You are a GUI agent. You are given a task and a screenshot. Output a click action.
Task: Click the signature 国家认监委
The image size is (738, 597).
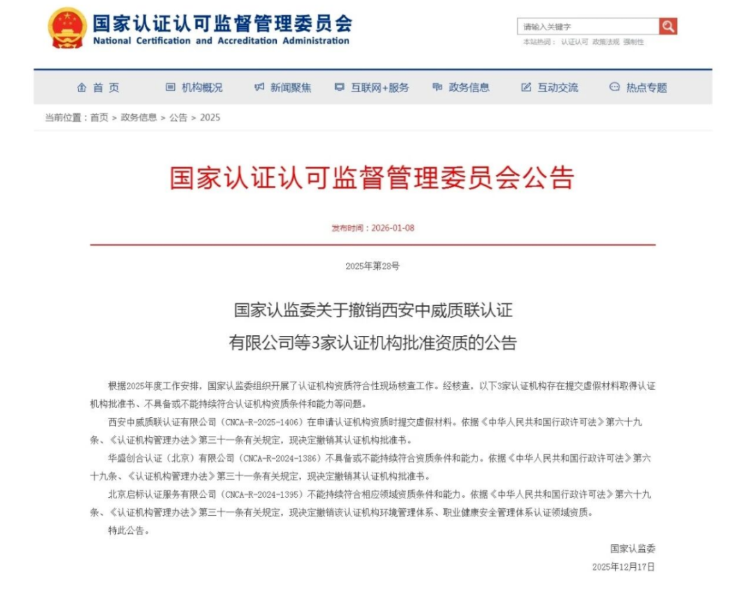coord(633,549)
